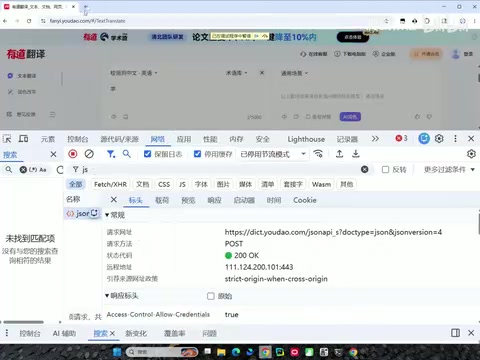
Task: Open the 通用场景 dropdown on page
Action: [x=295, y=73]
